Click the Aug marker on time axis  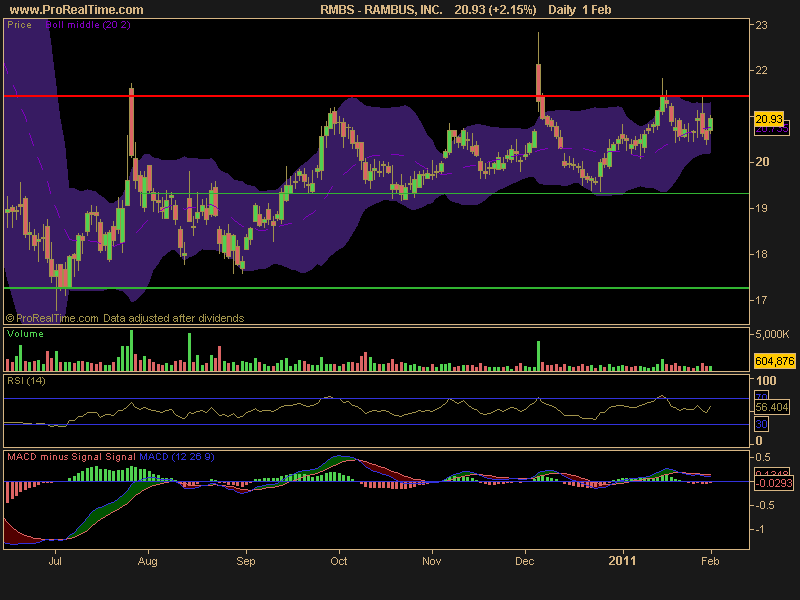click(148, 561)
